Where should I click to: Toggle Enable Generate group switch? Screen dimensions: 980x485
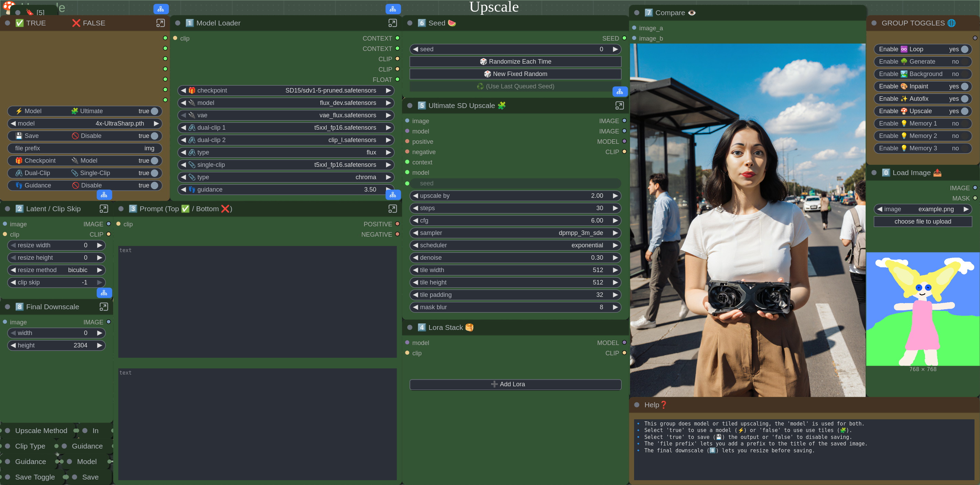pyautogui.click(x=964, y=62)
